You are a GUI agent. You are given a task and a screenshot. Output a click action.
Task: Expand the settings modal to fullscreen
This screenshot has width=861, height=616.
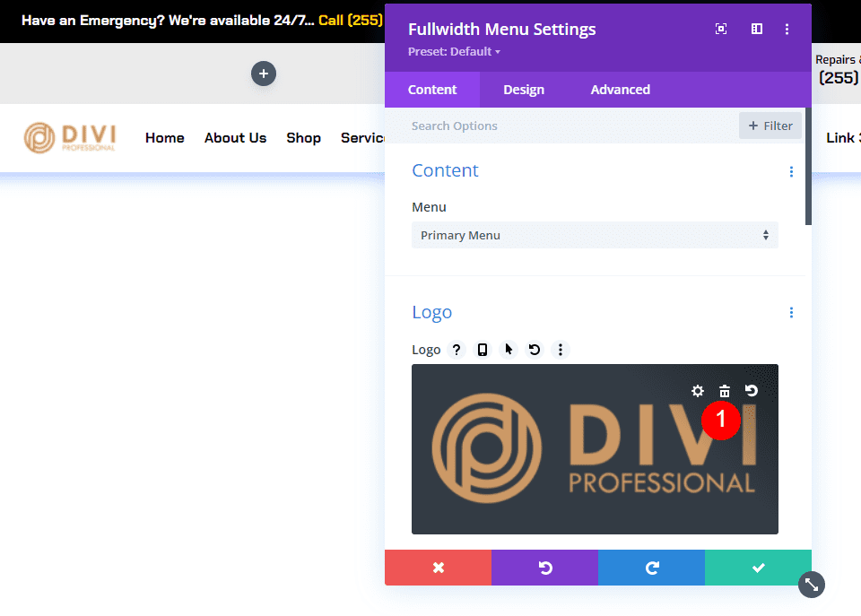[721, 29]
